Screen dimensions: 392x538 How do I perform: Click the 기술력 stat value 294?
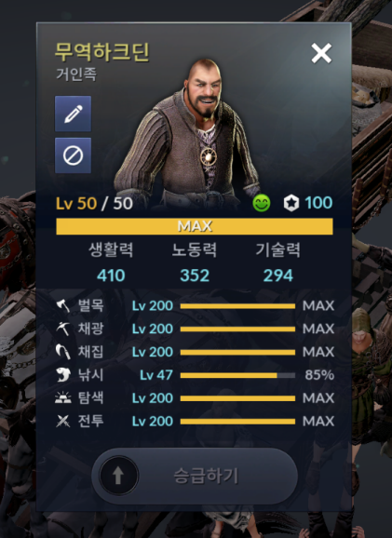278,276
